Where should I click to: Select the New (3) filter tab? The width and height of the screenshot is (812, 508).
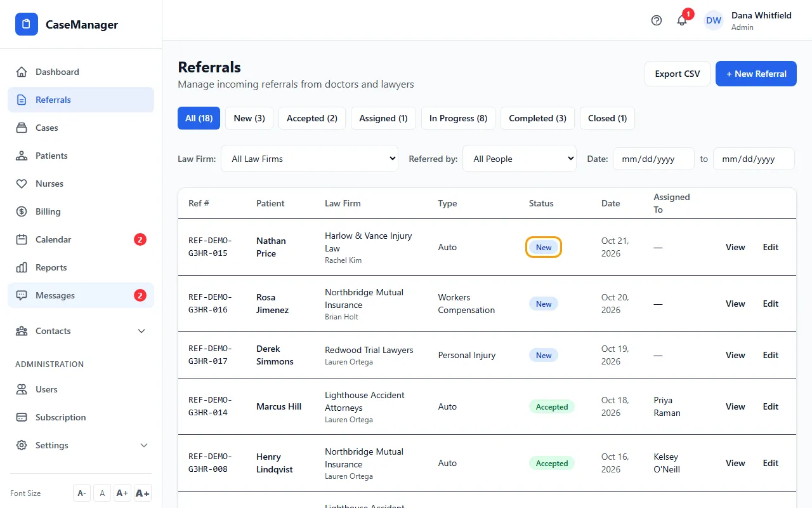point(249,118)
